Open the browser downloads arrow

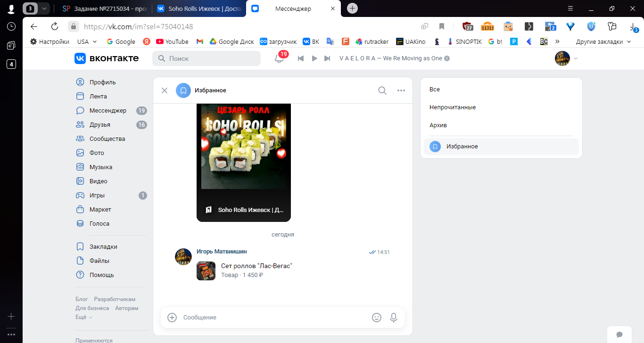[633, 26]
